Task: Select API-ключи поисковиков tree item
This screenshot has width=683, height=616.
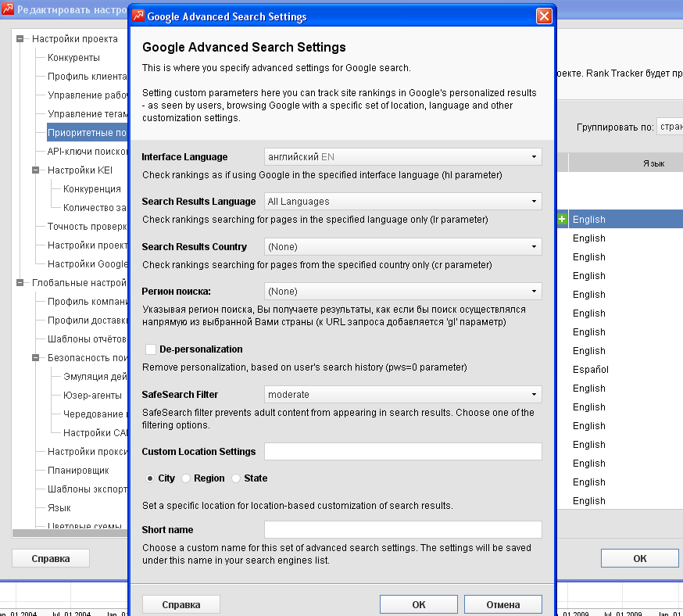Action: [x=87, y=151]
